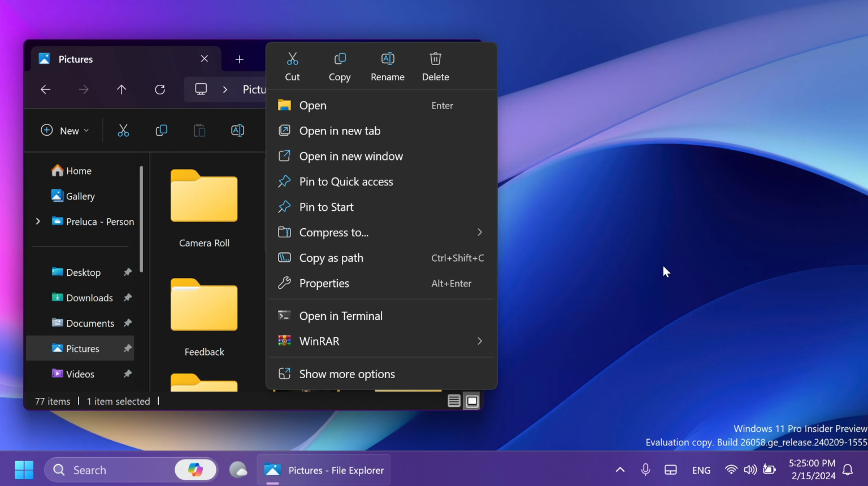The height and width of the screenshot is (486, 868).
Task: Toggle large thumbnails view in the status bar
Action: pos(472,401)
